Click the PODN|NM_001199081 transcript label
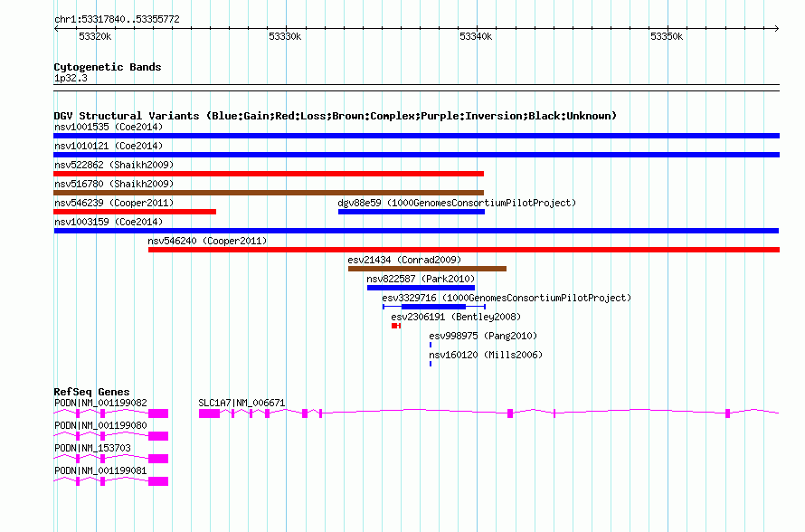Screen dimensions: 805x532 pos(100,470)
